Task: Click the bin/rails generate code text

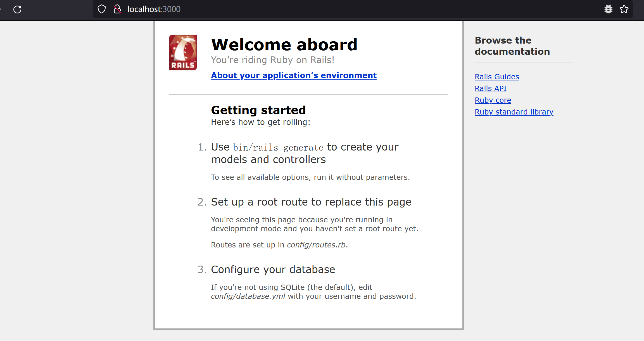Action: (x=278, y=147)
